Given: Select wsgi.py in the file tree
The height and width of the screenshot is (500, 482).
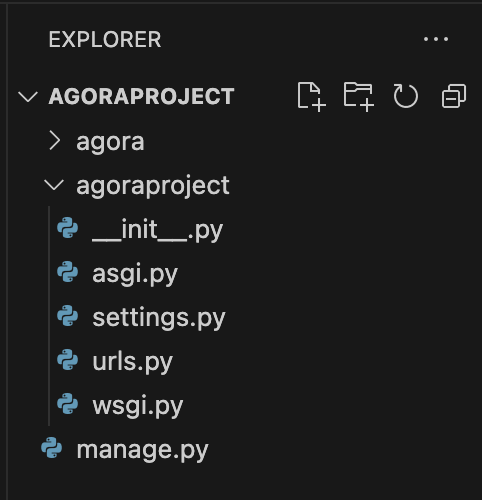Looking at the screenshot, I should click(x=138, y=406).
